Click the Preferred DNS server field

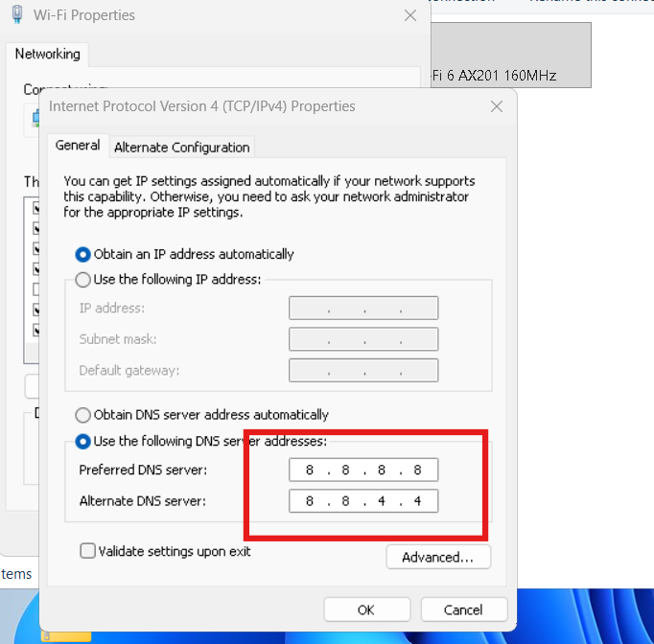click(x=363, y=470)
